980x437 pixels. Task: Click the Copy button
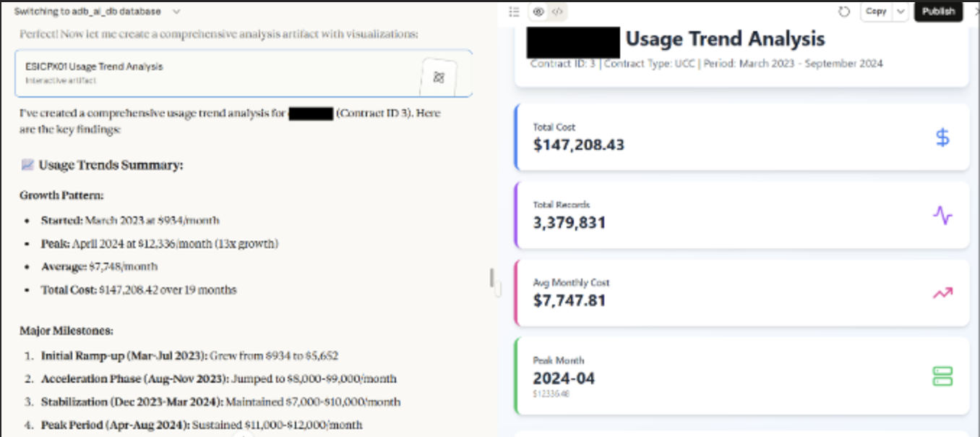coord(876,12)
